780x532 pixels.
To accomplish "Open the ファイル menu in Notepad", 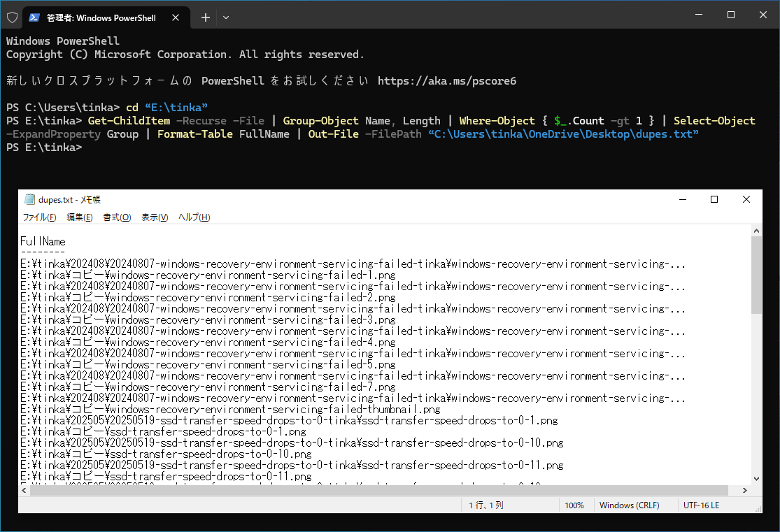I will (x=38, y=217).
